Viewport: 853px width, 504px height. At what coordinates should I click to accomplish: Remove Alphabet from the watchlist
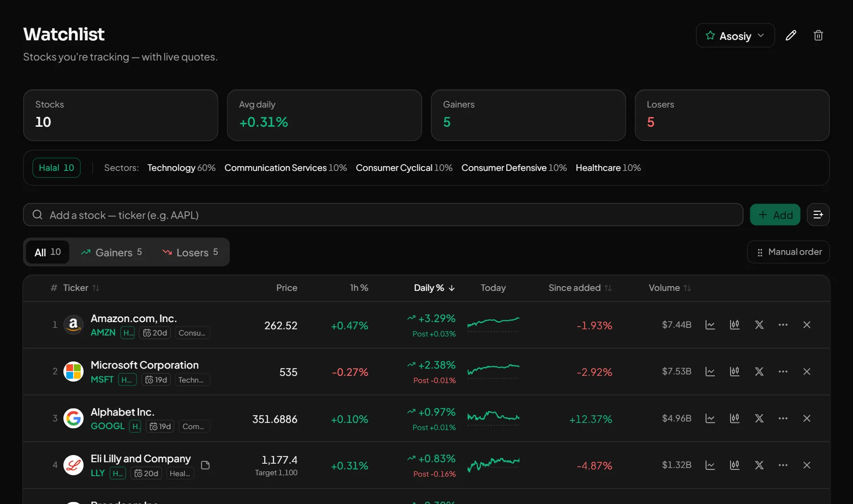(807, 419)
